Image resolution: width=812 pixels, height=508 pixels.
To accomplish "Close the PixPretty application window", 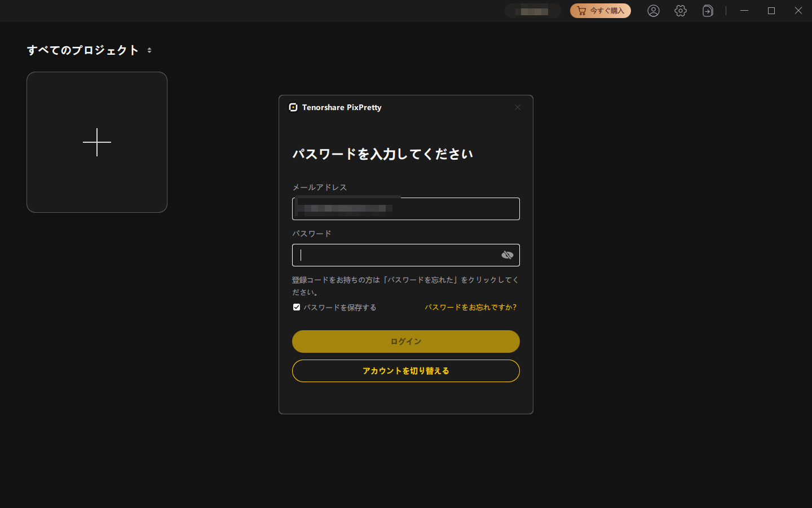I will click(798, 11).
